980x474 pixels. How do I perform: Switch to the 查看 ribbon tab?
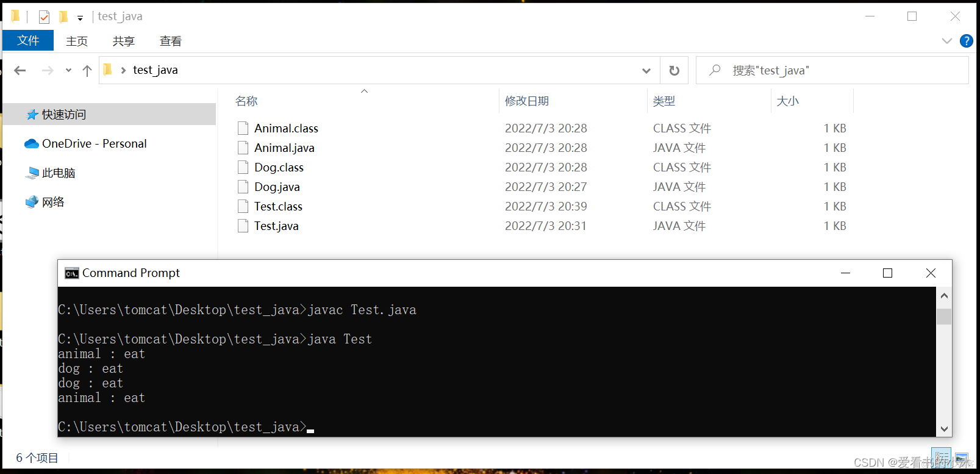171,41
